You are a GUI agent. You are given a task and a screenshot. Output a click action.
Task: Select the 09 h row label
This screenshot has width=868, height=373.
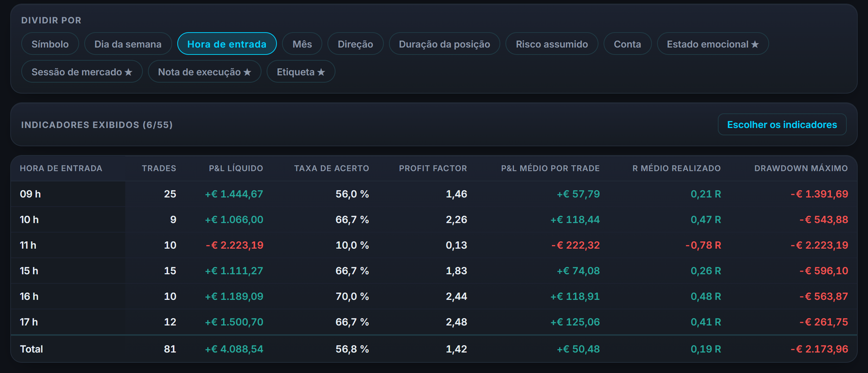pos(30,194)
